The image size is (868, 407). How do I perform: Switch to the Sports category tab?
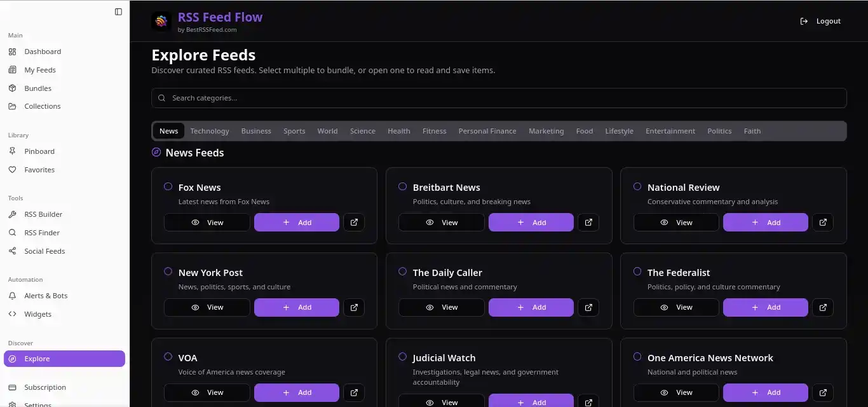tap(294, 131)
